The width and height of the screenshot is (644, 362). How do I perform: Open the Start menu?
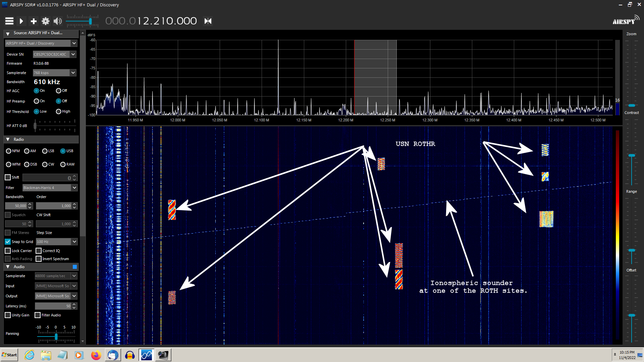[9, 355]
